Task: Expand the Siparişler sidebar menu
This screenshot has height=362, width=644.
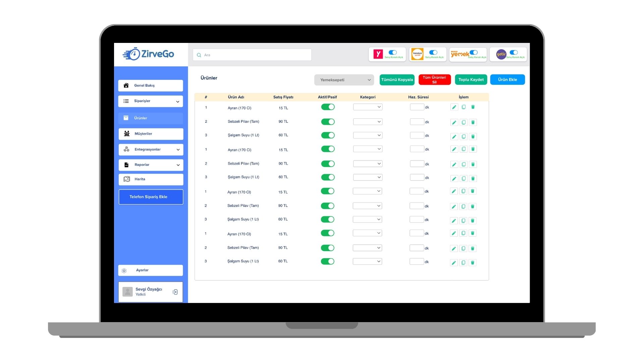Action: click(x=177, y=101)
